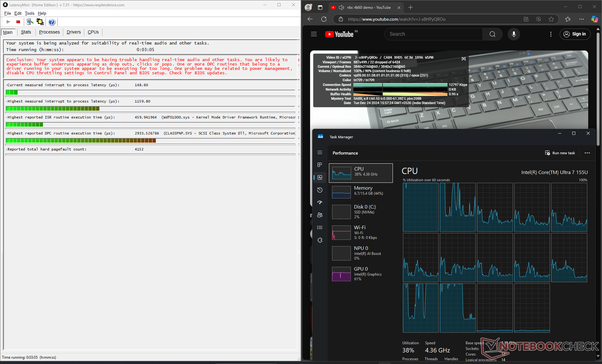Open Startup apps icon in Task Manager
The width and height of the screenshot is (602, 364).
320,203
